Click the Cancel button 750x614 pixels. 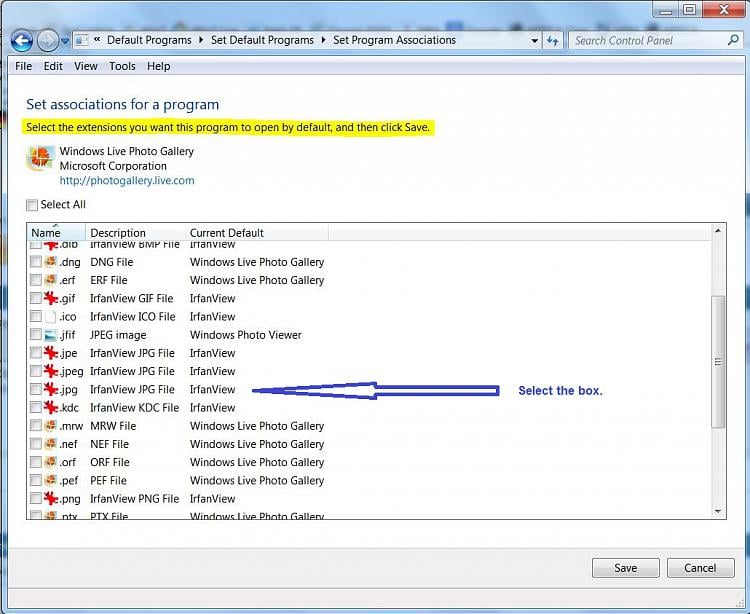(x=700, y=568)
